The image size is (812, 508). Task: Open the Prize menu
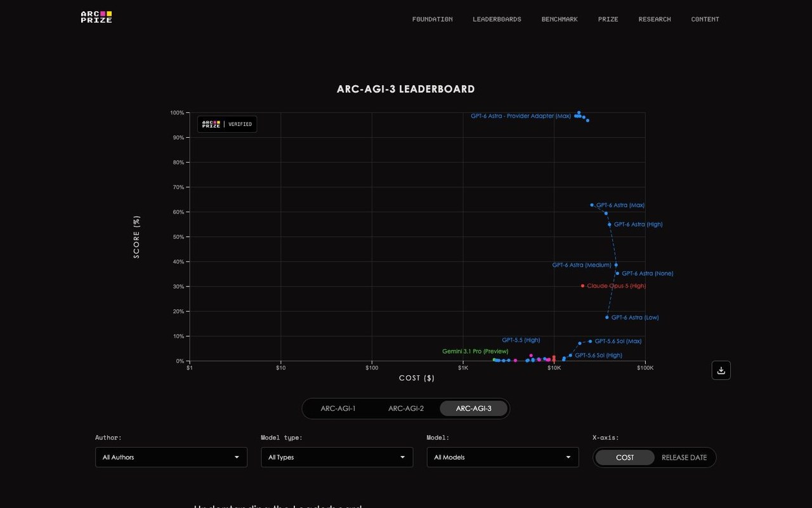(608, 19)
